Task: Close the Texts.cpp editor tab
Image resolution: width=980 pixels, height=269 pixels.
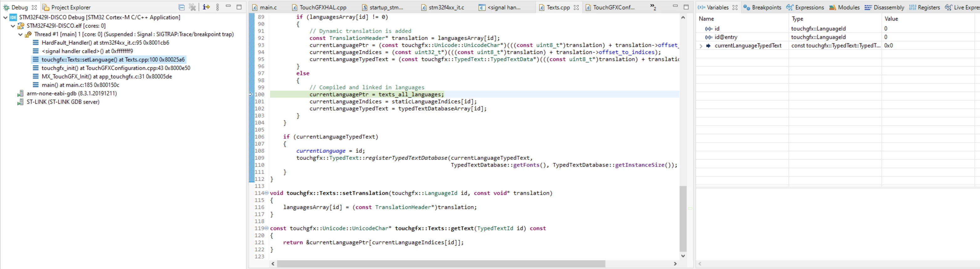Action: (x=576, y=7)
